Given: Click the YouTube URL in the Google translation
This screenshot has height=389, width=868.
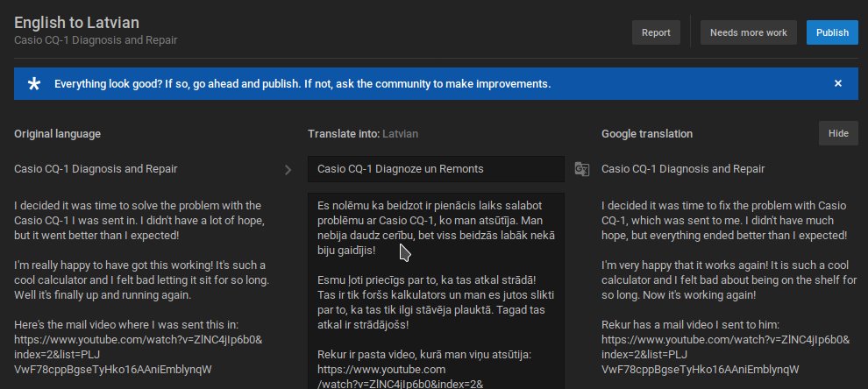Looking at the screenshot, I should (726, 354).
